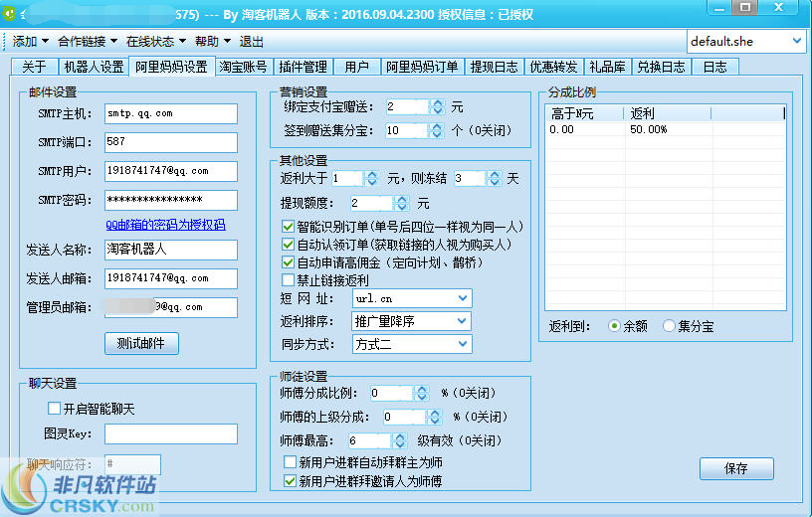The image size is (812, 517).
Task: Adjust the 师傅最高 level stepper
Action: tap(399, 440)
